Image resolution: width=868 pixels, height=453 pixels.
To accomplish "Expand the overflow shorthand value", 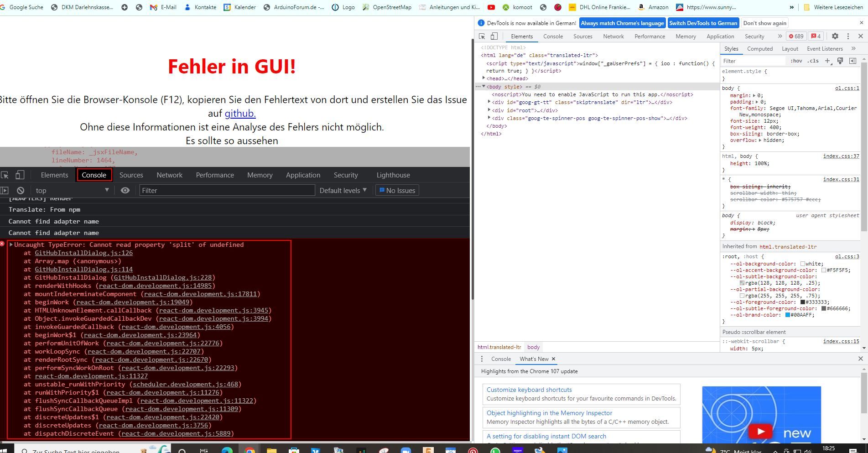I will (760, 140).
